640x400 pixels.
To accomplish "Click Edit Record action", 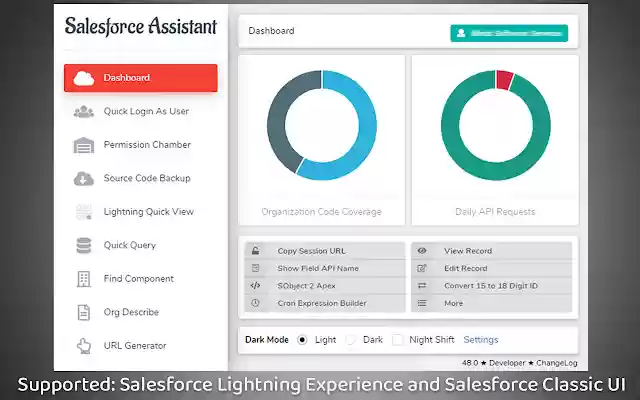I will point(491,268).
